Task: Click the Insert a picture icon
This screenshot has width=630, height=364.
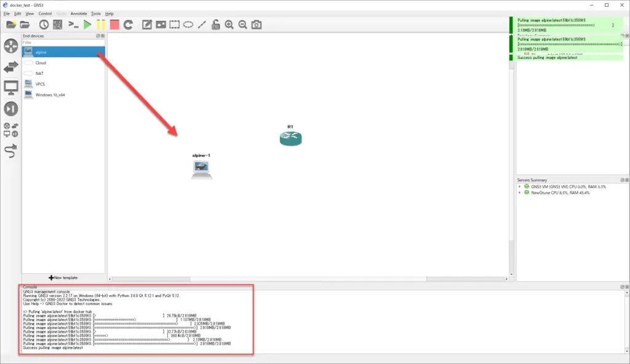Action: pyautogui.click(x=161, y=25)
